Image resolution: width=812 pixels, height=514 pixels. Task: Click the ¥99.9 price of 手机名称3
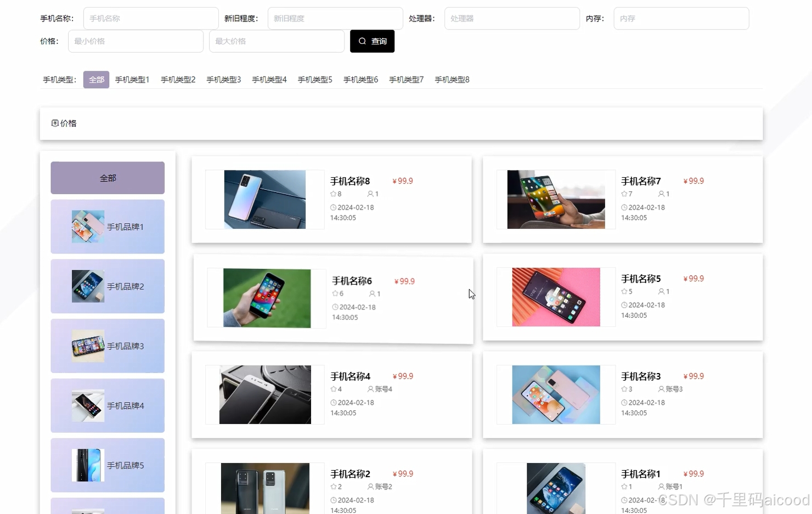click(693, 376)
